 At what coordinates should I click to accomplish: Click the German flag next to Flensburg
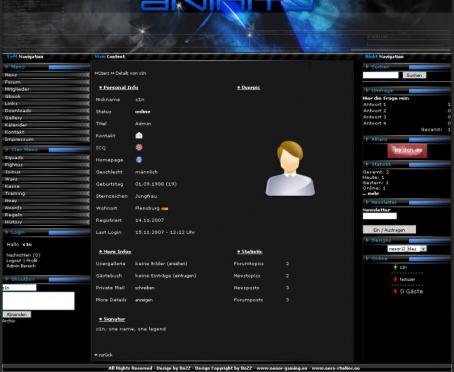click(165, 208)
